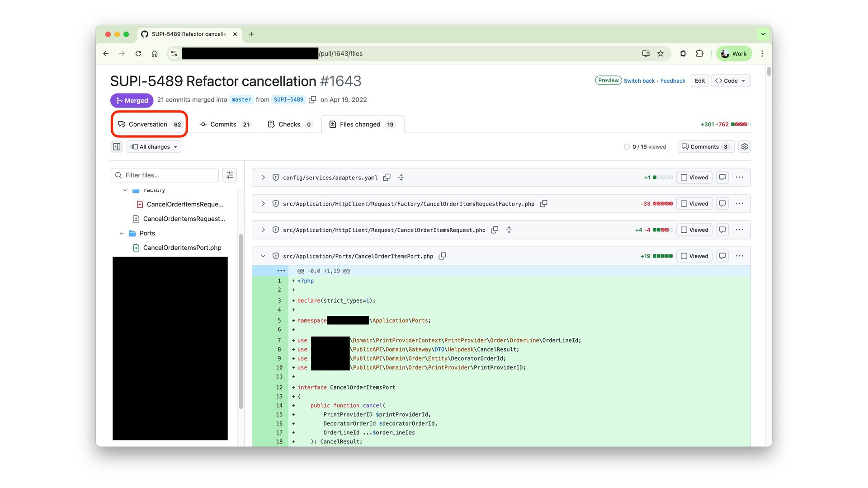The image size is (868, 488).
Task: Expand all lines in adapters.yaml
Action: tap(401, 178)
